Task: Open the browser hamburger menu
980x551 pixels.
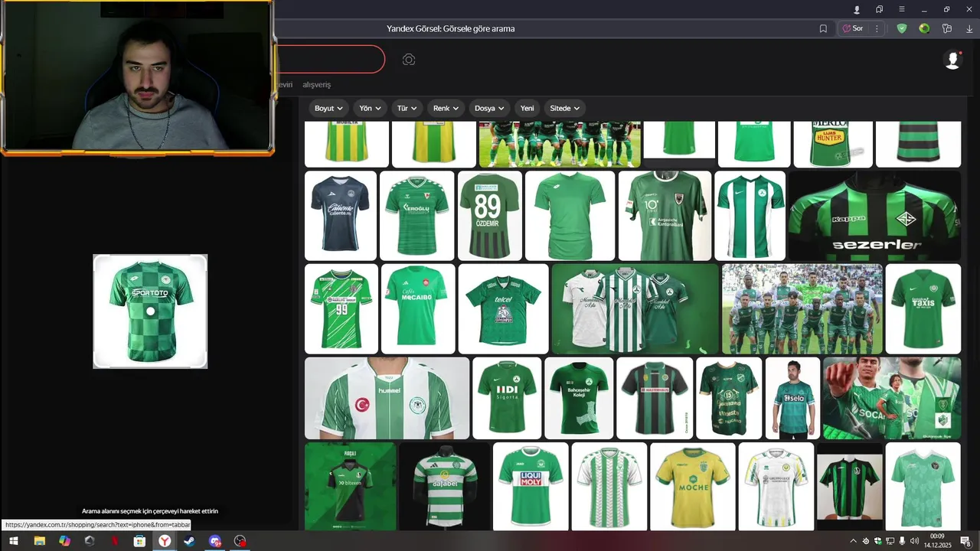Action: click(x=902, y=9)
